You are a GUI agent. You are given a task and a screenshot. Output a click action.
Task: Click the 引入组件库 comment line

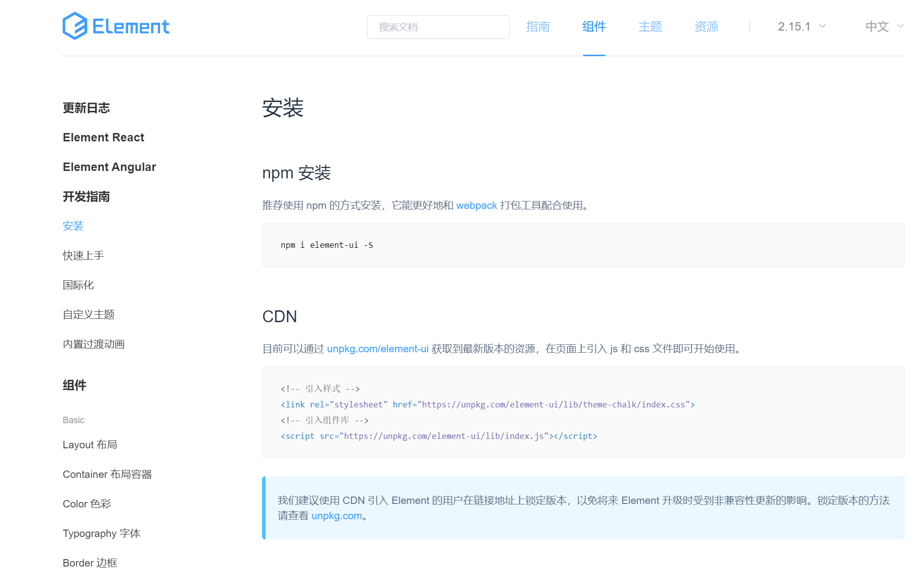325,420
